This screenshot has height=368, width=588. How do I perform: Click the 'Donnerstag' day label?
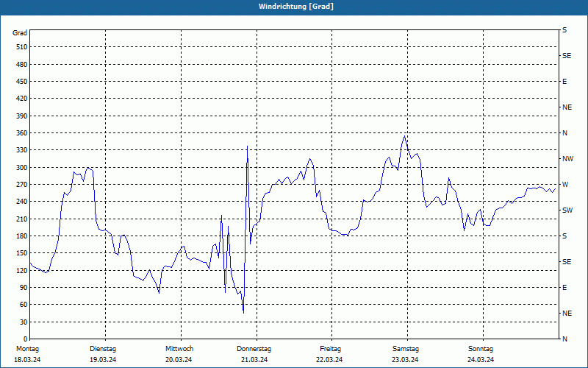tap(254, 349)
